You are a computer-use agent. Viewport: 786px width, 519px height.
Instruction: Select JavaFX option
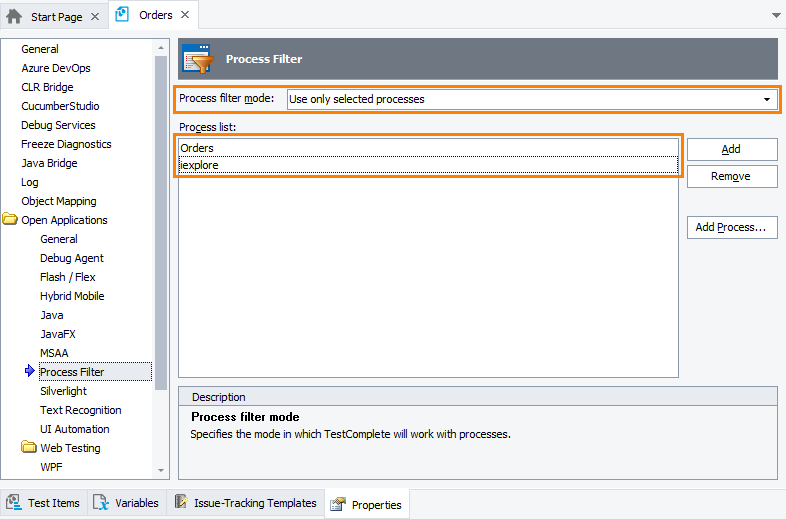point(58,334)
